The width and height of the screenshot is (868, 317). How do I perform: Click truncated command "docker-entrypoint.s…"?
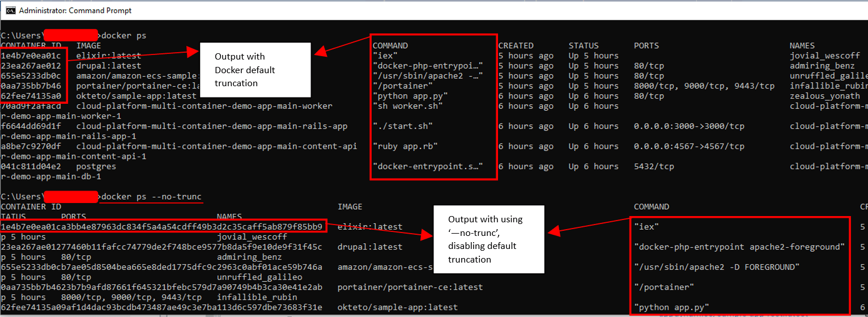(428, 167)
